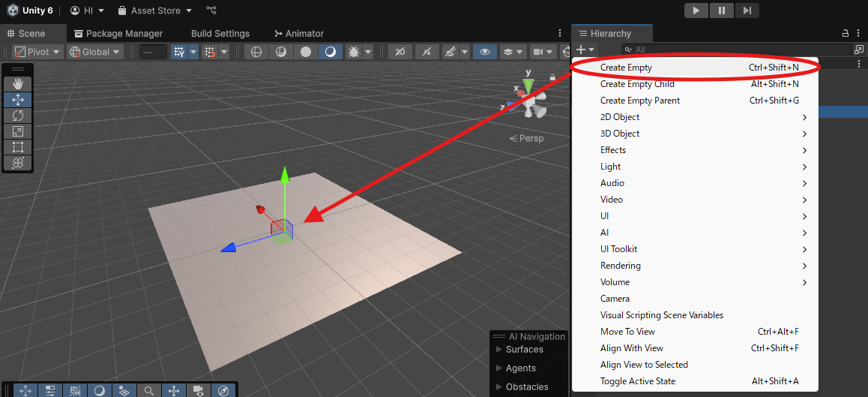The height and width of the screenshot is (397, 868).
Task: Open the scene effects dropdown arrow
Action: (465, 52)
